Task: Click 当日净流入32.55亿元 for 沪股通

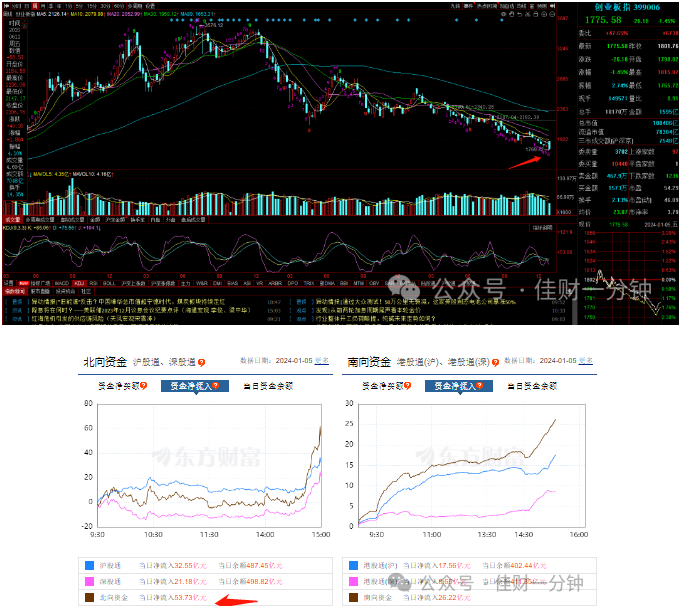Action: (173, 565)
